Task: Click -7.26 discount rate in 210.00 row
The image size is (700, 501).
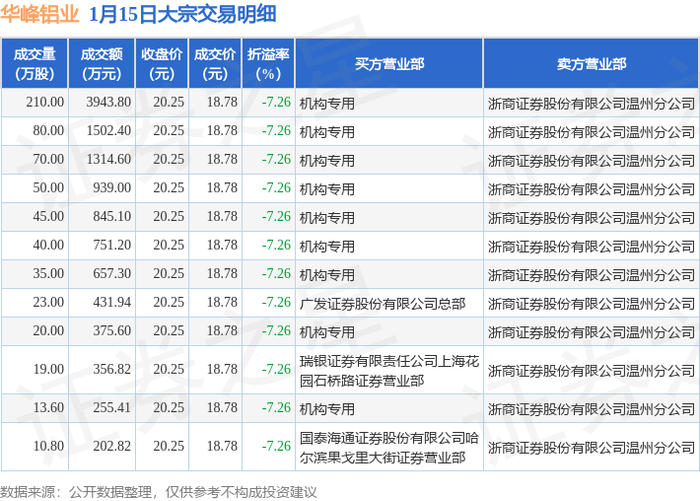Action: point(276,102)
